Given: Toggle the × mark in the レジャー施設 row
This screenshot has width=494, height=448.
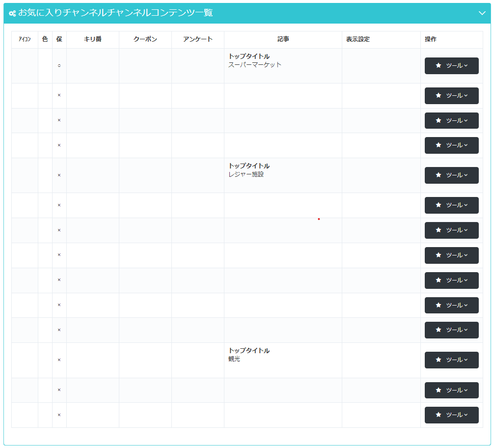Looking at the screenshot, I should point(59,175).
